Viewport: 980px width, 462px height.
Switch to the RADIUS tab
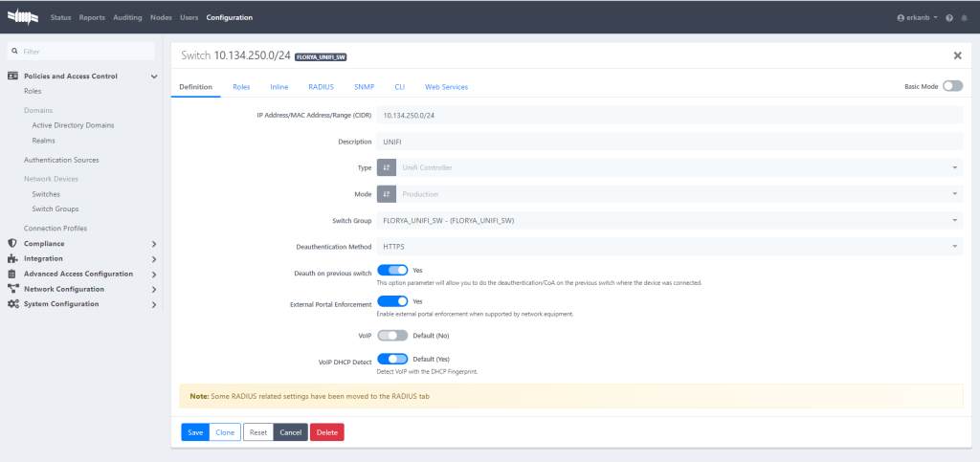(321, 87)
